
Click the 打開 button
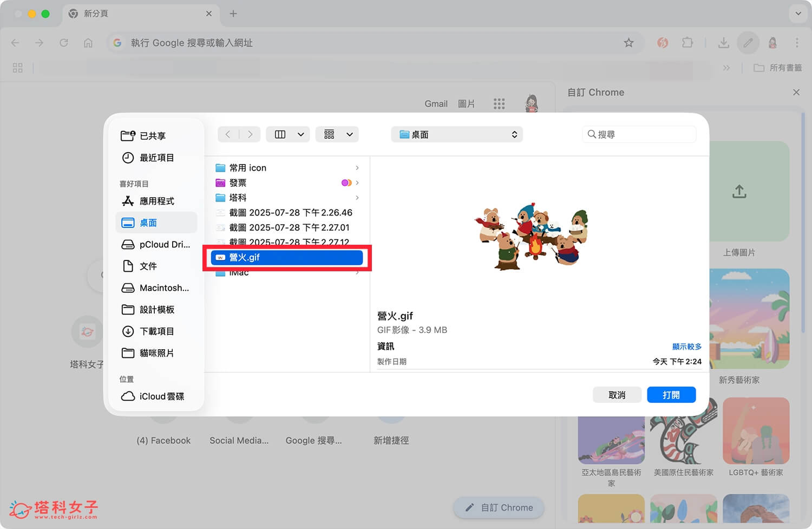[671, 395]
